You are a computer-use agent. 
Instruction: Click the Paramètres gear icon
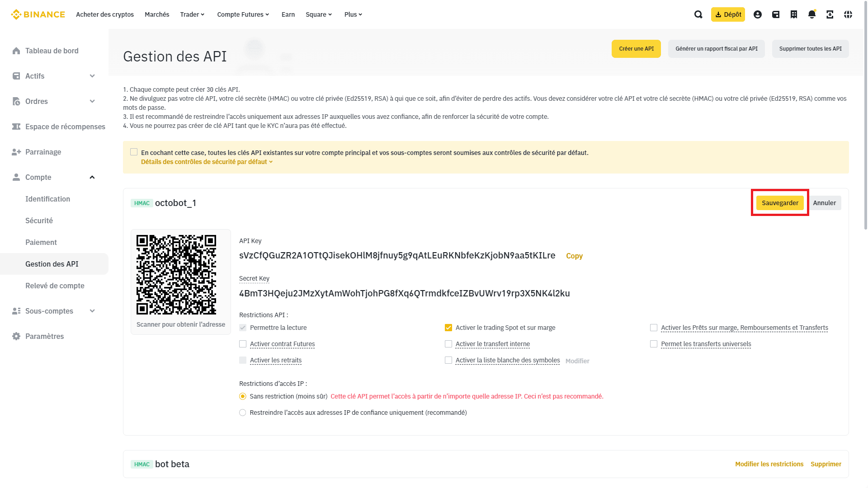click(x=16, y=336)
